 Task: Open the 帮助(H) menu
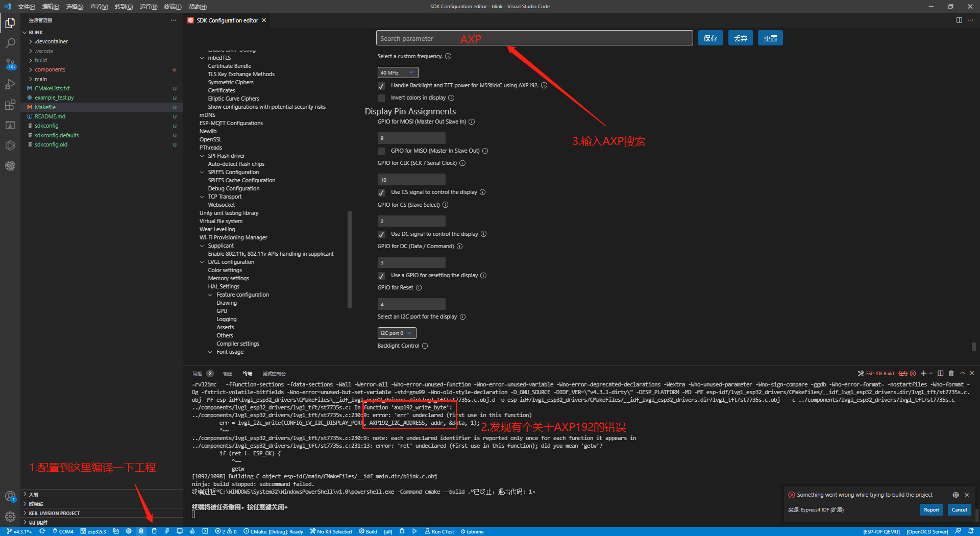(198, 7)
